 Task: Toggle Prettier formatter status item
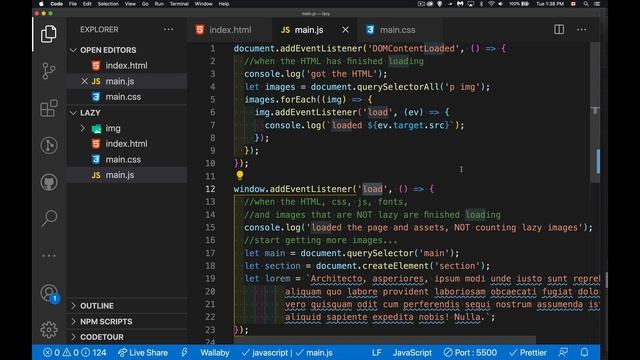click(x=528, y=353)
